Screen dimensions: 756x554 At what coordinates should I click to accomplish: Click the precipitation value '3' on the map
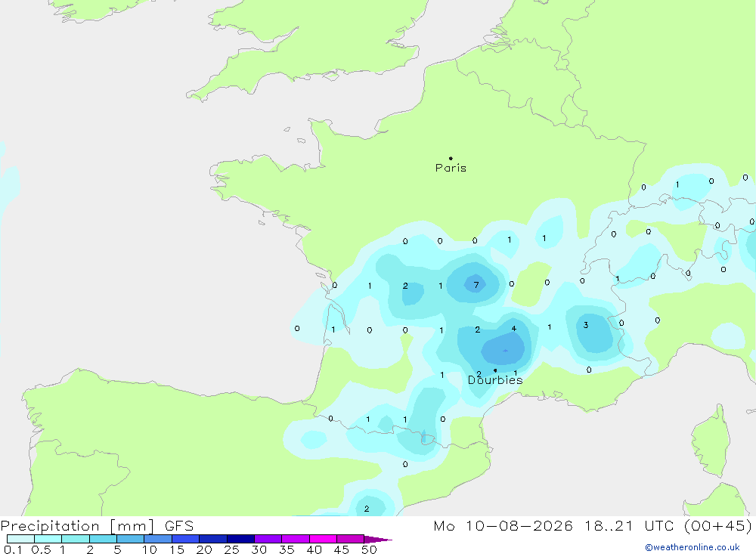pos(586,325)
